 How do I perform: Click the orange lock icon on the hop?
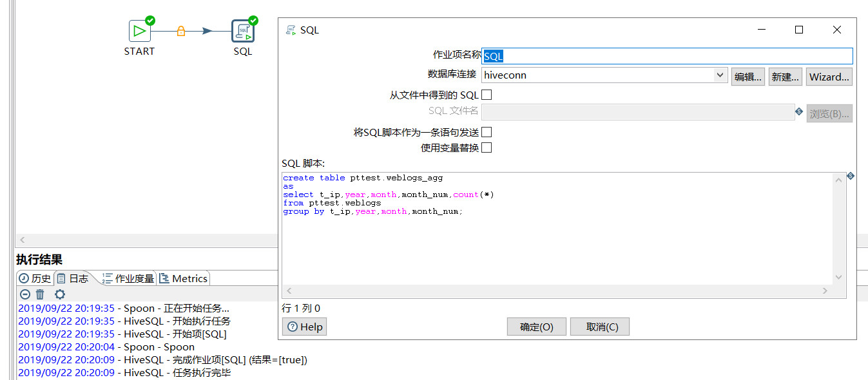pos(181,31)
